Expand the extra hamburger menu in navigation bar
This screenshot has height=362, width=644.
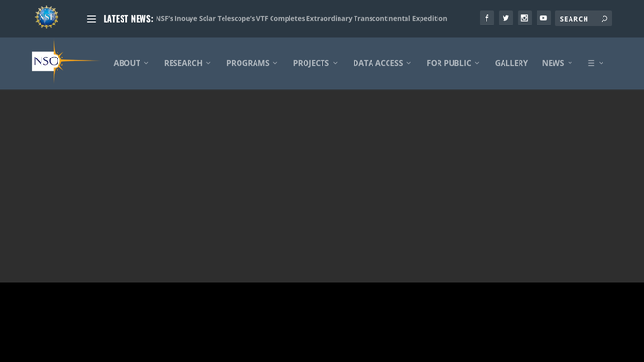(596, 63)
